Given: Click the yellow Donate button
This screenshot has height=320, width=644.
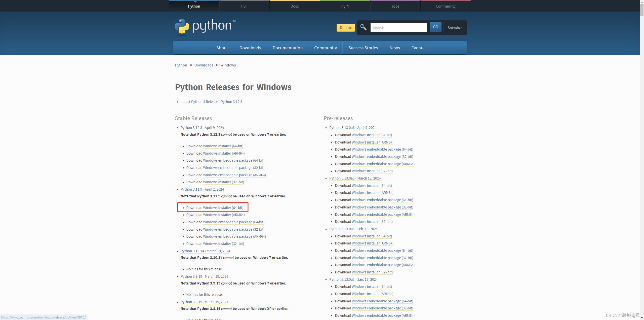Looking at the screenshot, I should click(x=346, y=28).
